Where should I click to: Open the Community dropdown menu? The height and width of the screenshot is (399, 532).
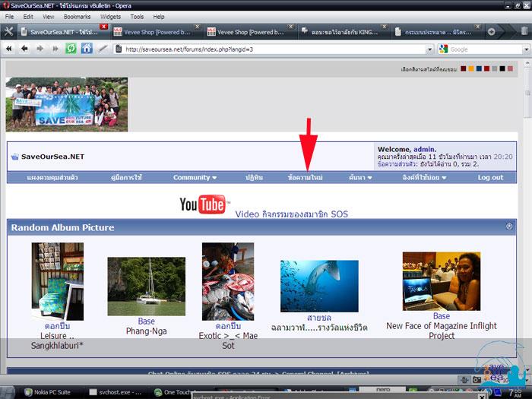click(195, 177)
